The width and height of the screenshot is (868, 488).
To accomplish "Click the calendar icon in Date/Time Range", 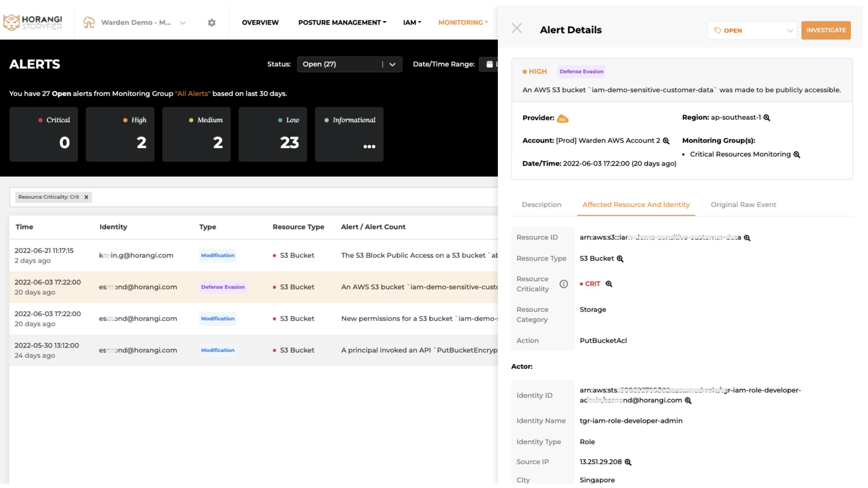I will [x=490, y=64].
